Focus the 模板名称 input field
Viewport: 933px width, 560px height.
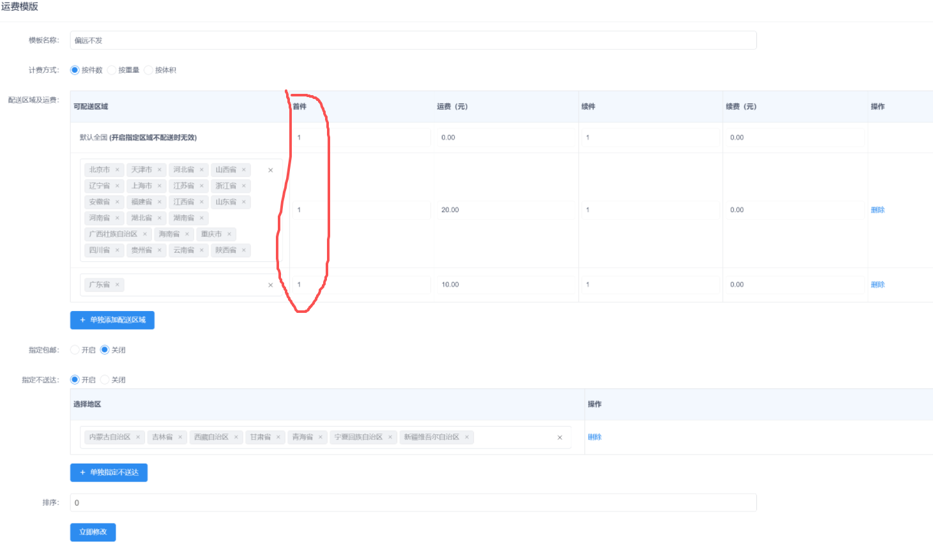tap(413, 40)
